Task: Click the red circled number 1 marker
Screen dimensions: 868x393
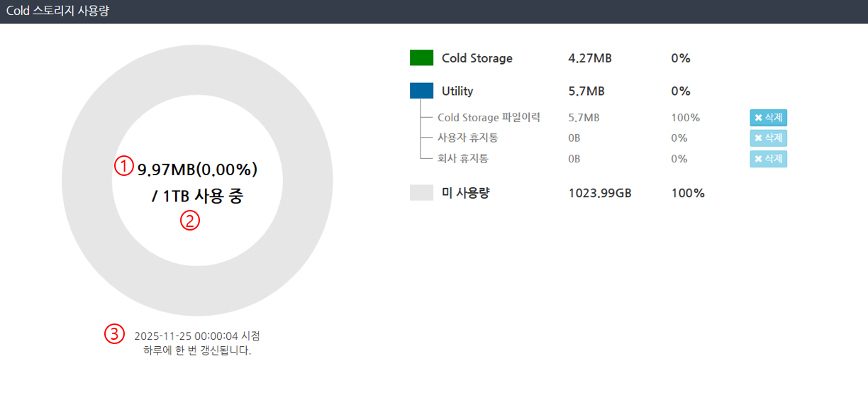Action: [124, 166]
